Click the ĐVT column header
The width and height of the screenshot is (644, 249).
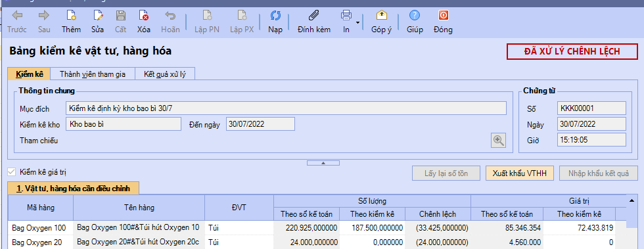click(x=239, y=208)
